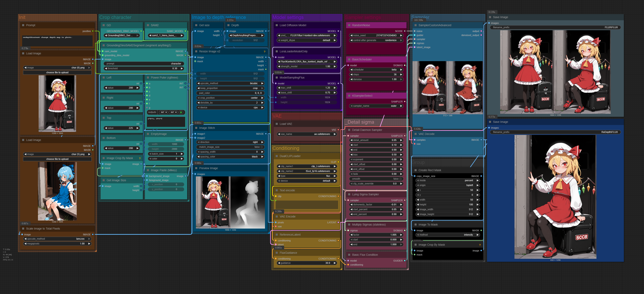This screenshot has width=644, height=294.
Task: Select the Crop character group title
Action: 115,18
